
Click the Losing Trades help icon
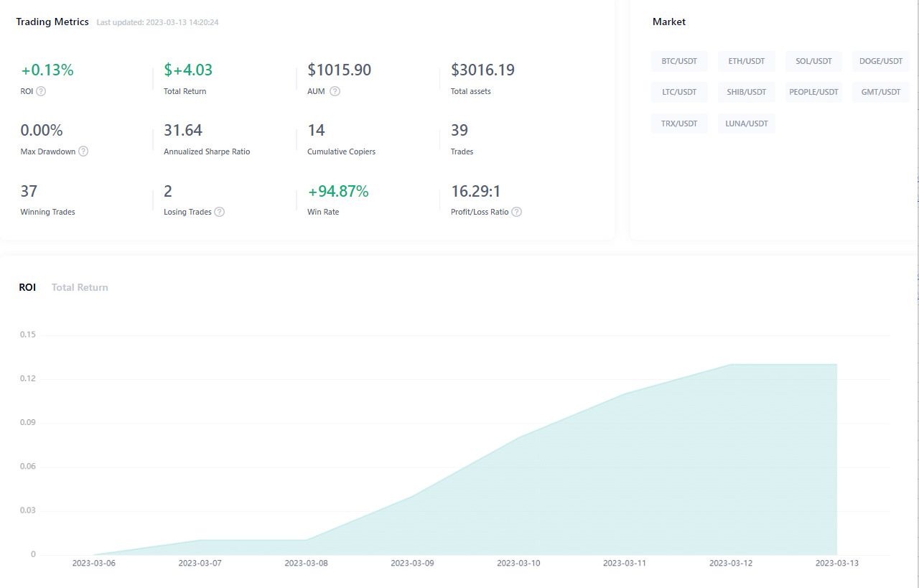[x=219, y=212]
